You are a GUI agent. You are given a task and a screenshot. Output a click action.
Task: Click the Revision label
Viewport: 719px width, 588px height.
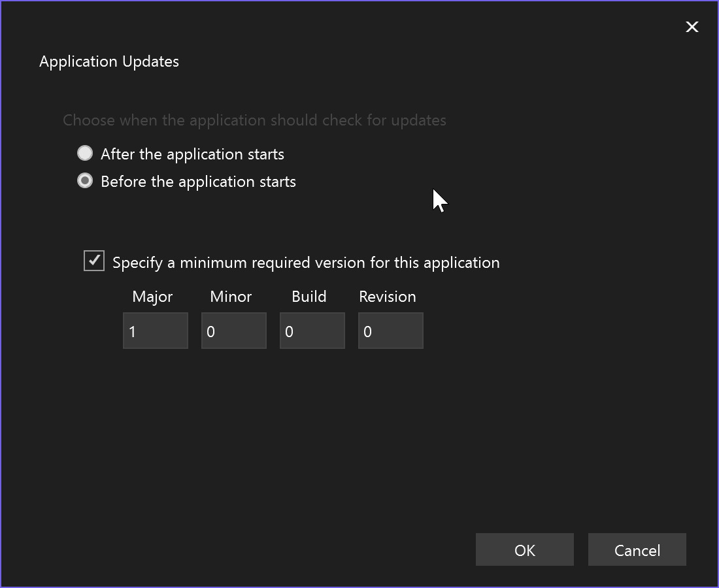click(388, 297)
